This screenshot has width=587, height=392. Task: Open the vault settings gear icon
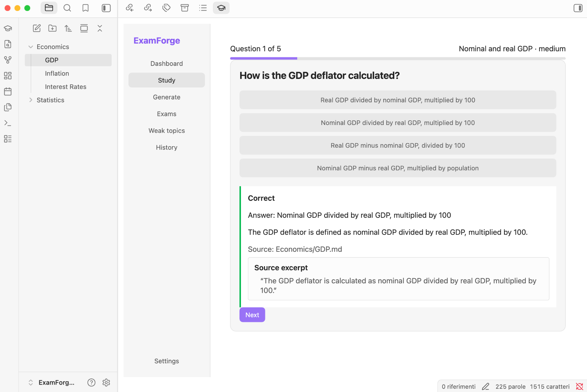tap(106, 382)
